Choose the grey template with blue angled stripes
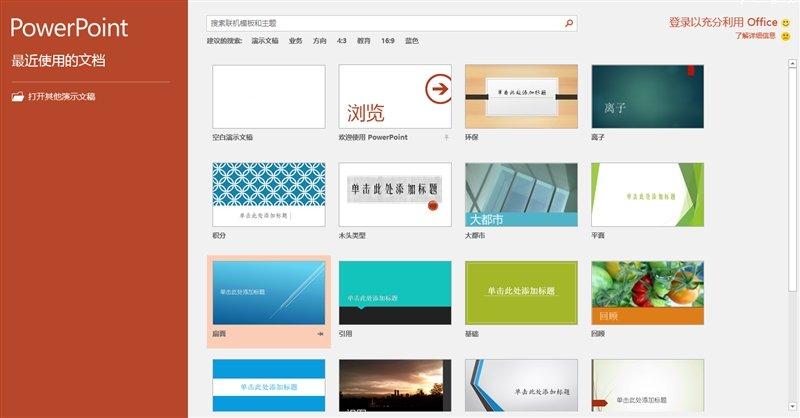 [x=521, y=385]
